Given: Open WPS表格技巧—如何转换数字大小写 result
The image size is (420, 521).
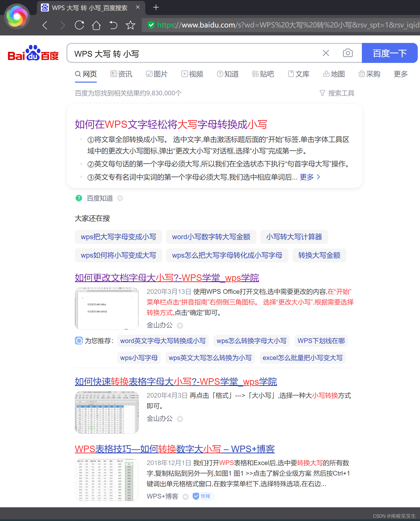Looking at the screenshot, I should point(175,449).
